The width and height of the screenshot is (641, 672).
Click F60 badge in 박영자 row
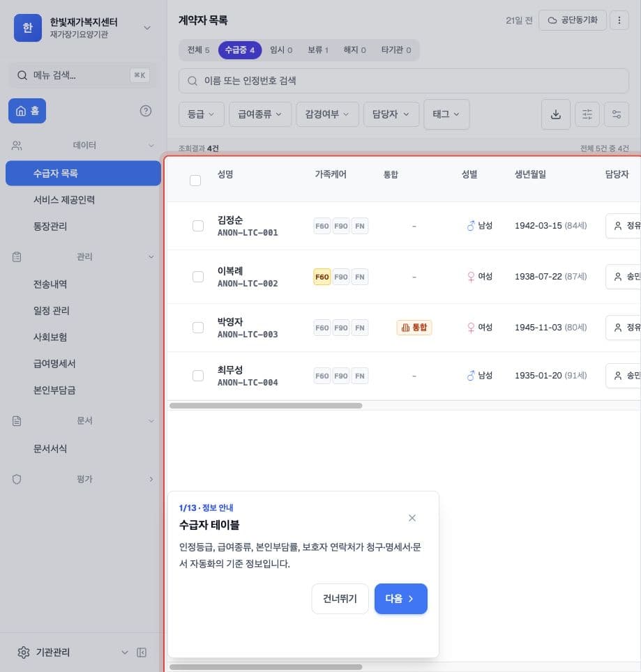tap(322, 328)
